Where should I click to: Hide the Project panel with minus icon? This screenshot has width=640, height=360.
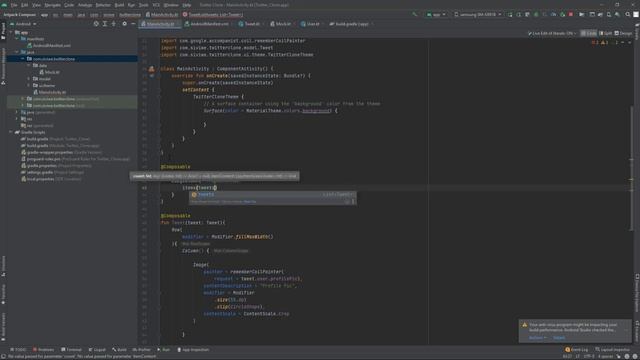133,24
